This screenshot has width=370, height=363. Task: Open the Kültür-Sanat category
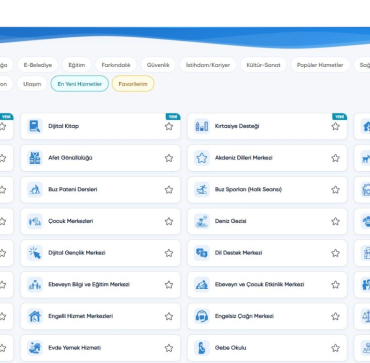click(x=263, y=65)
